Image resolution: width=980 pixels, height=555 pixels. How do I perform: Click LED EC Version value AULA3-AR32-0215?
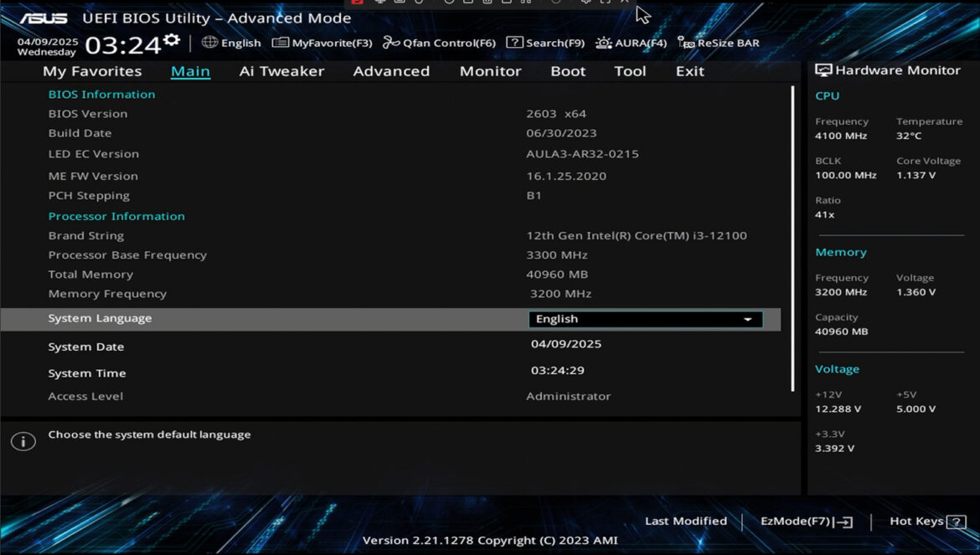pos(582,154)
